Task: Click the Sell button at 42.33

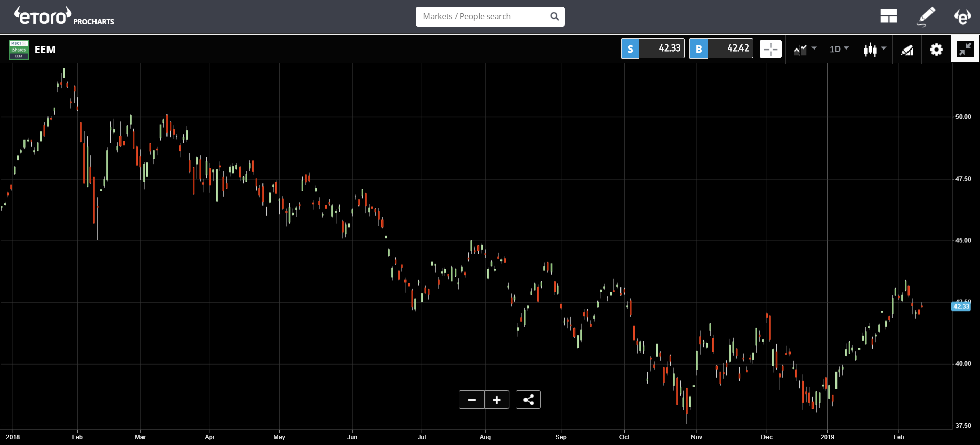Action: pos(653,48)
